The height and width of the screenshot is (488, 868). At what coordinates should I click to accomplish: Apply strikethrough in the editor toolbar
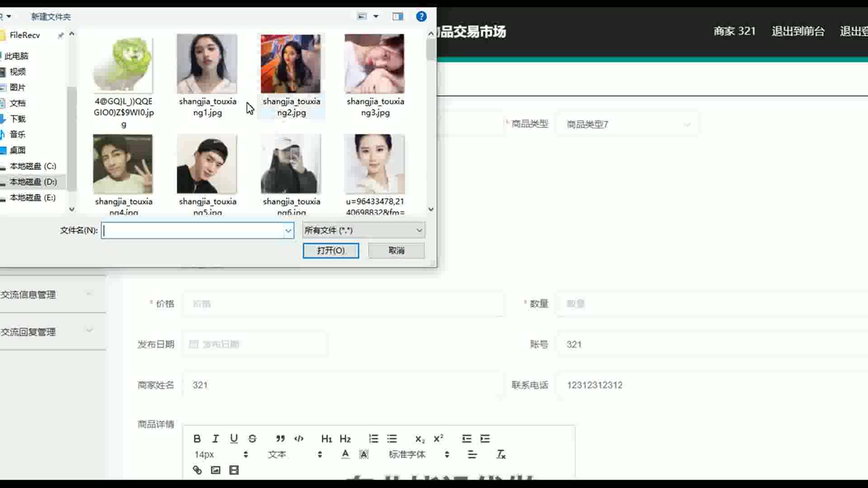(252, 438)
